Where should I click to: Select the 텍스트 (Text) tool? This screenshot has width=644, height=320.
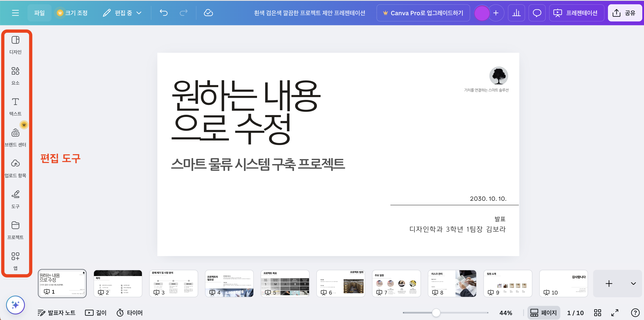pos(15,106)
